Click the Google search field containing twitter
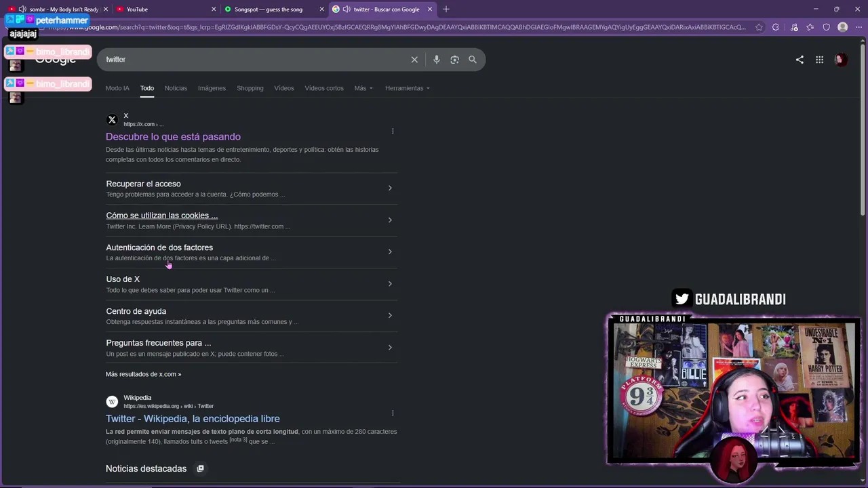868x488 pixels. tap(254, 60)
